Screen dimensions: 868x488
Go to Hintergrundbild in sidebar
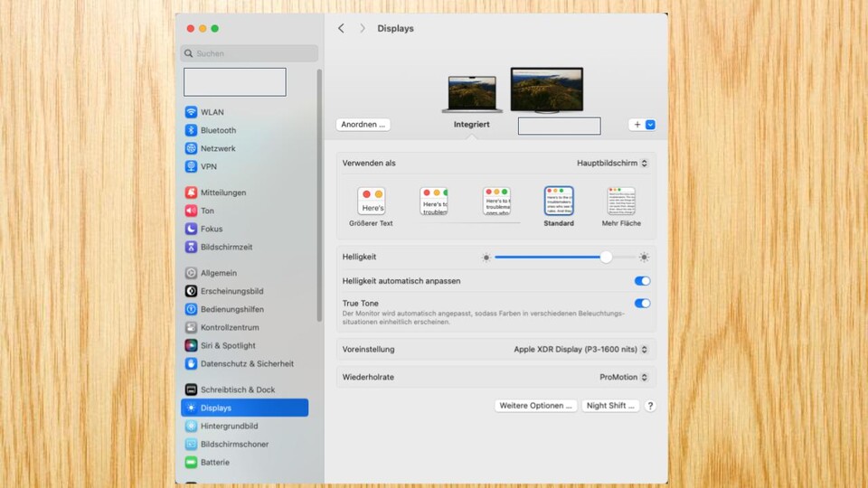pos(229,426)
